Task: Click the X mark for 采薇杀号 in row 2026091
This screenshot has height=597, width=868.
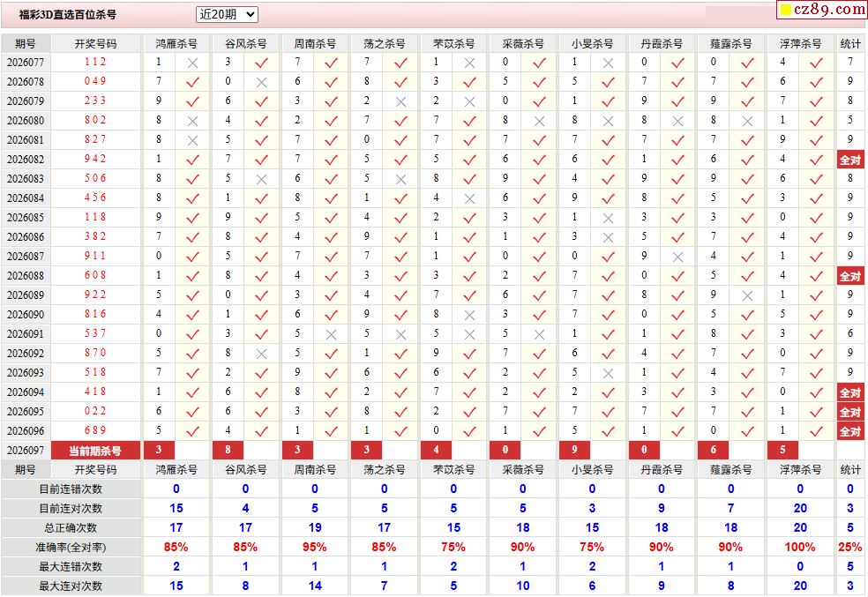Action: (x=539, y=334)
